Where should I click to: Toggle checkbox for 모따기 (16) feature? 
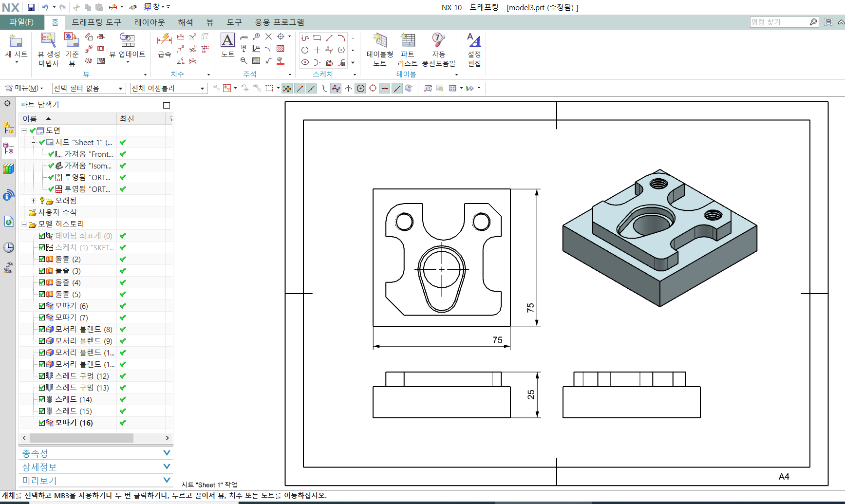(x=42, y=423)
